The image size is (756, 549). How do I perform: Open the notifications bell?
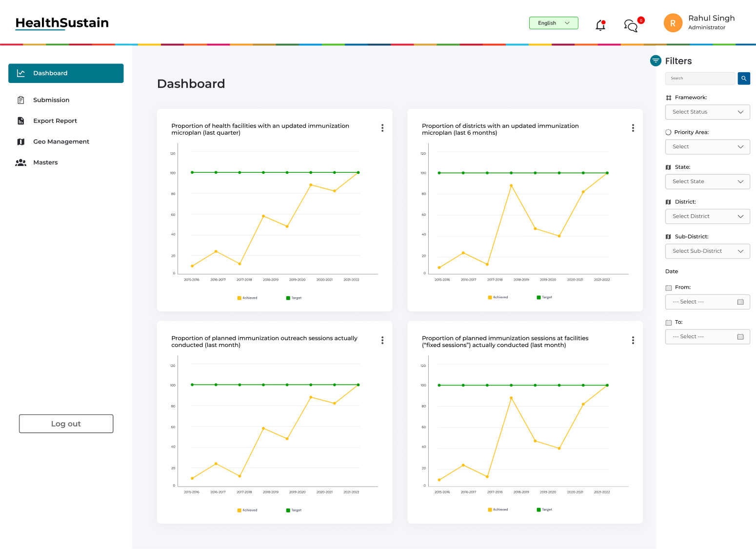coord(600,25)
